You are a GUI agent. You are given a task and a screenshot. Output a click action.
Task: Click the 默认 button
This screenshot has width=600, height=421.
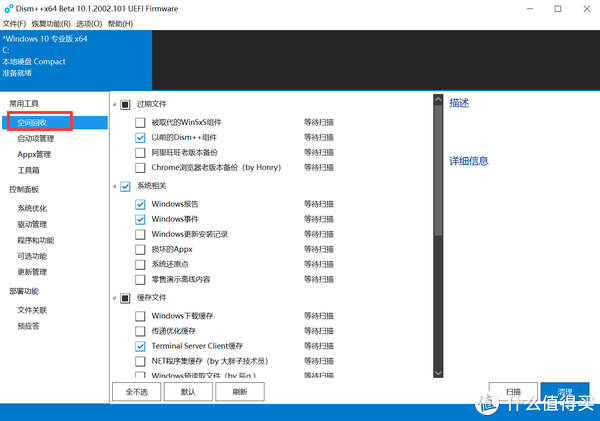pyautogui.click(x=188, y=392)
